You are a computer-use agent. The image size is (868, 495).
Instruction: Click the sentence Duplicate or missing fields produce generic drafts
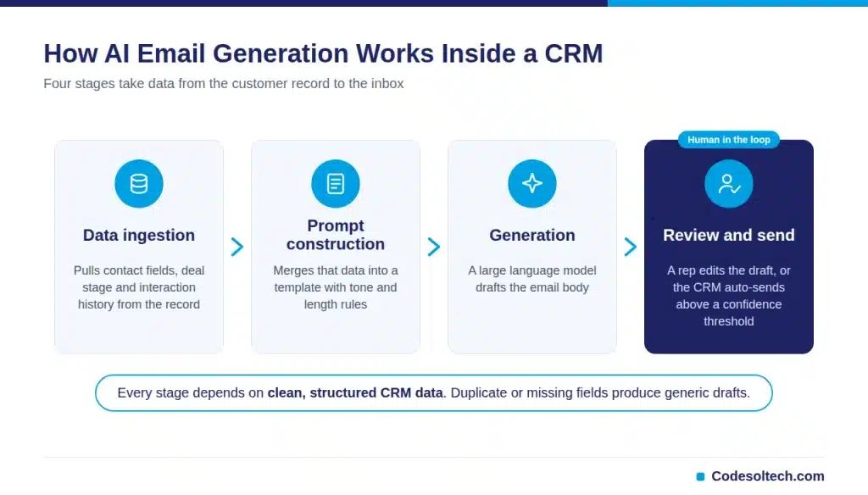click(x=601, y=393)
